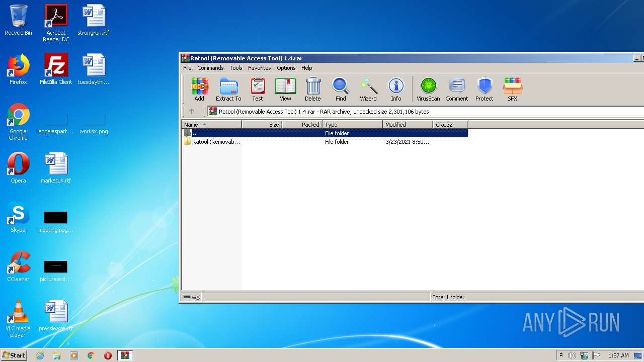Launch Google Chrome desktop shortcut

(x=18, y=122)
